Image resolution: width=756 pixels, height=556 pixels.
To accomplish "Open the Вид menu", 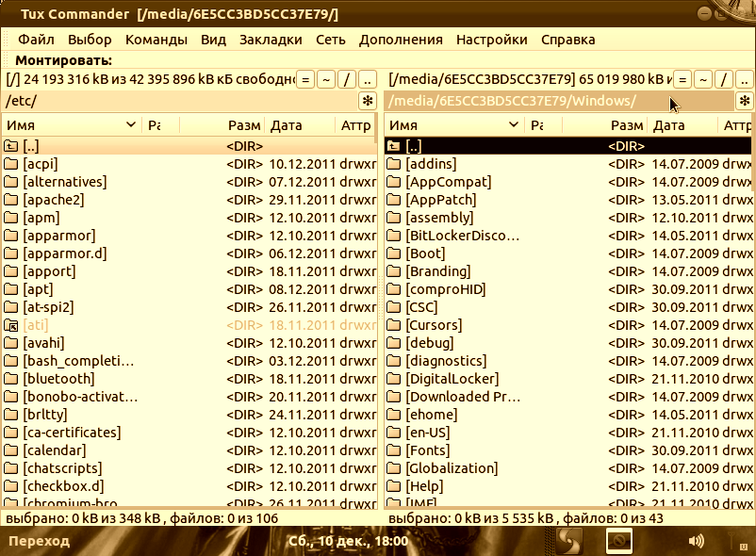I will pos(213,40).
